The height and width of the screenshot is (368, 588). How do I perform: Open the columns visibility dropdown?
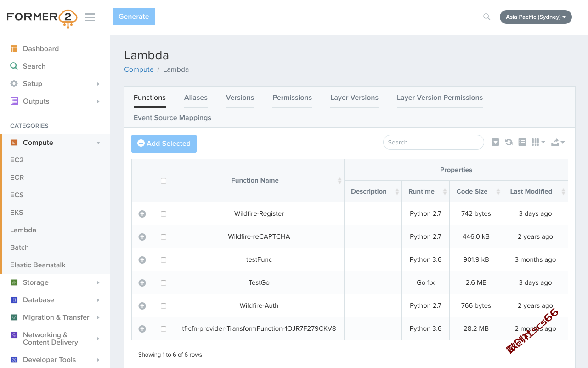click(538, 142)
